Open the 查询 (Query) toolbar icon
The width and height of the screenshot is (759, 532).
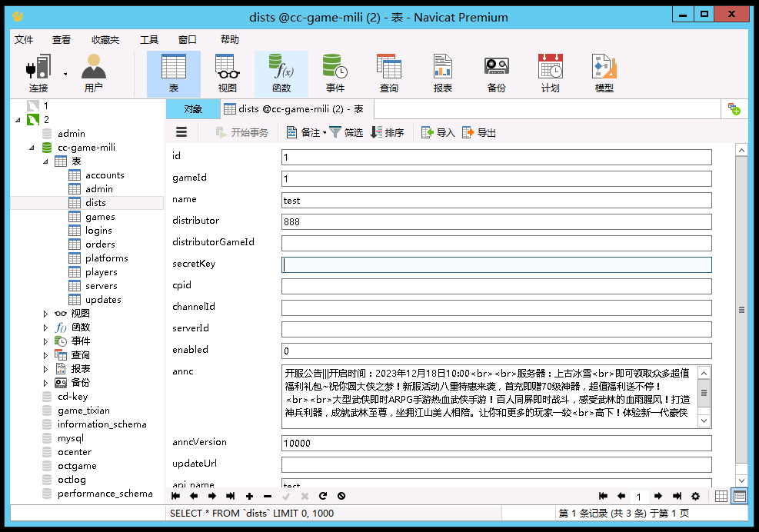pos(388,74)
